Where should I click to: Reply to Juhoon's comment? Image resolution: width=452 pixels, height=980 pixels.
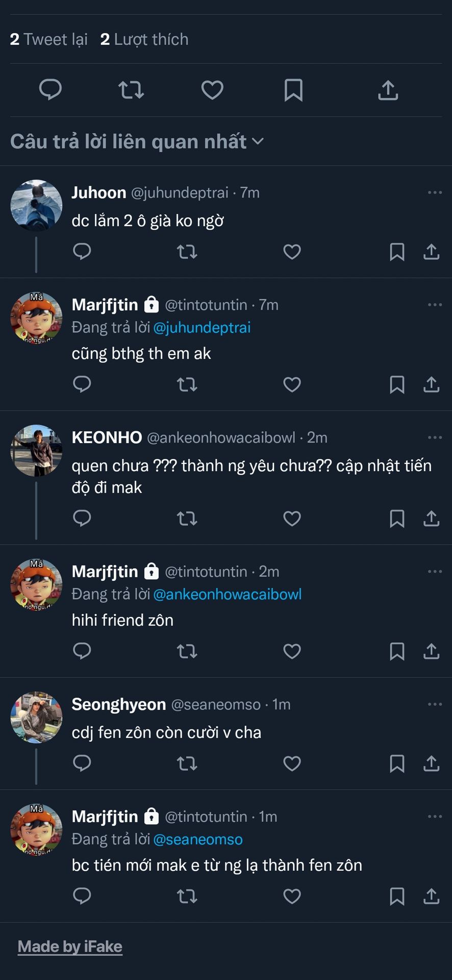pyautogui.click(x=82, y=251)
